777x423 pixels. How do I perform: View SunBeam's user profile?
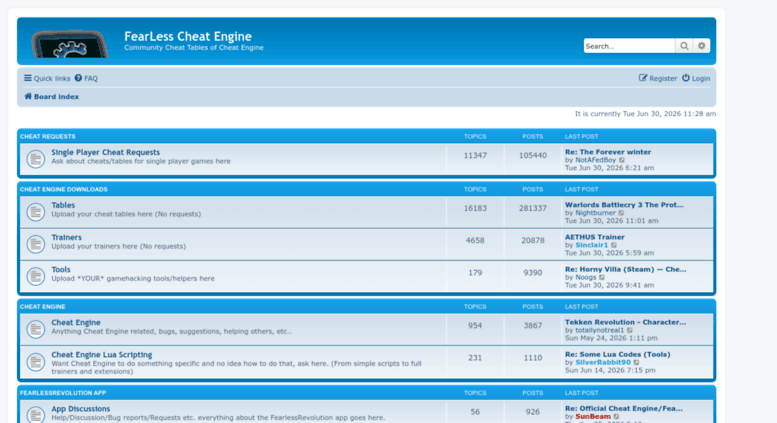[593, 417]
